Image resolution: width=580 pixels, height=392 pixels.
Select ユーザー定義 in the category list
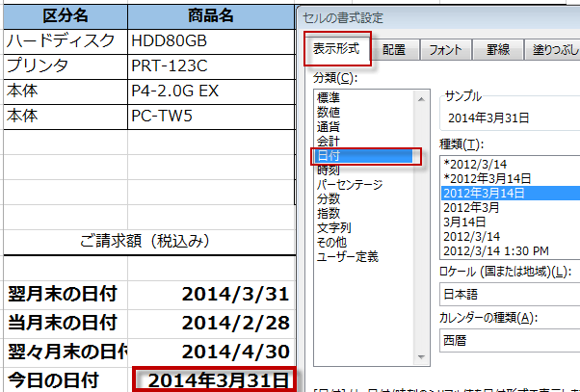[364, 256]
